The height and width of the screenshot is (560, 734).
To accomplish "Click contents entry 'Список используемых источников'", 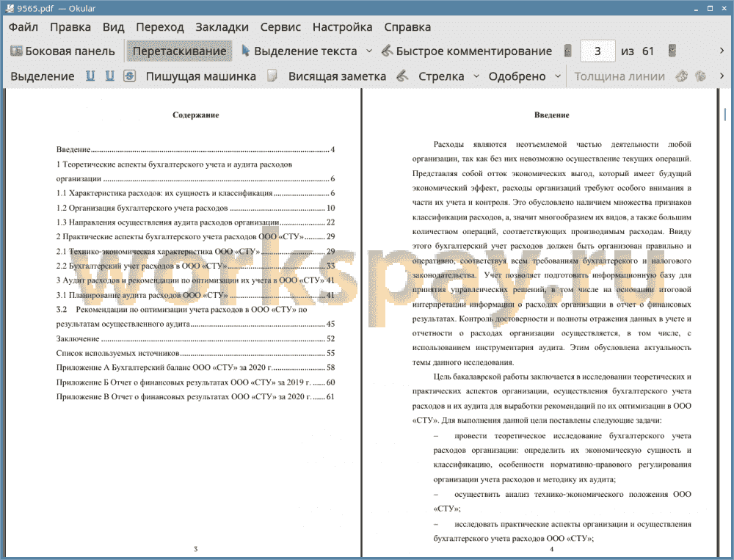I will 196,353.
